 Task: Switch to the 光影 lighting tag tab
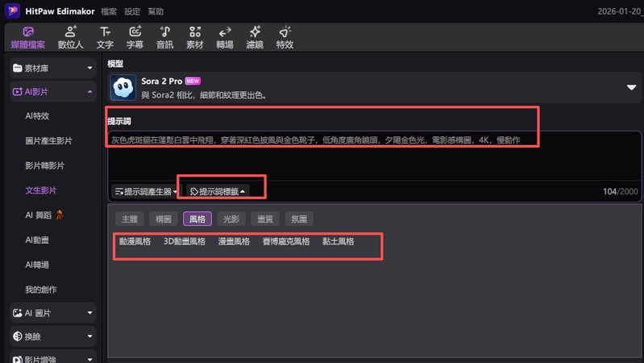click(231, 219)
